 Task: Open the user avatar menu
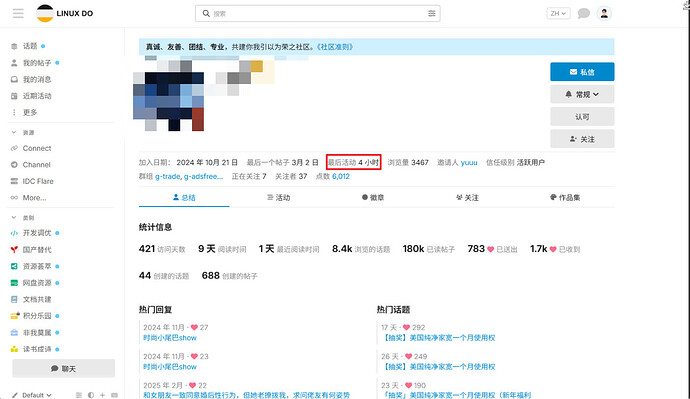click(x=604, y=13)
